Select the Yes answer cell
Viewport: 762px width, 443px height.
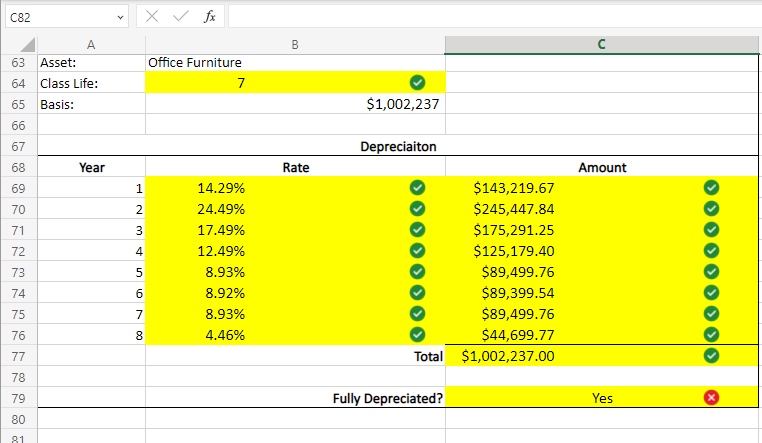click(x=602, y=398)
